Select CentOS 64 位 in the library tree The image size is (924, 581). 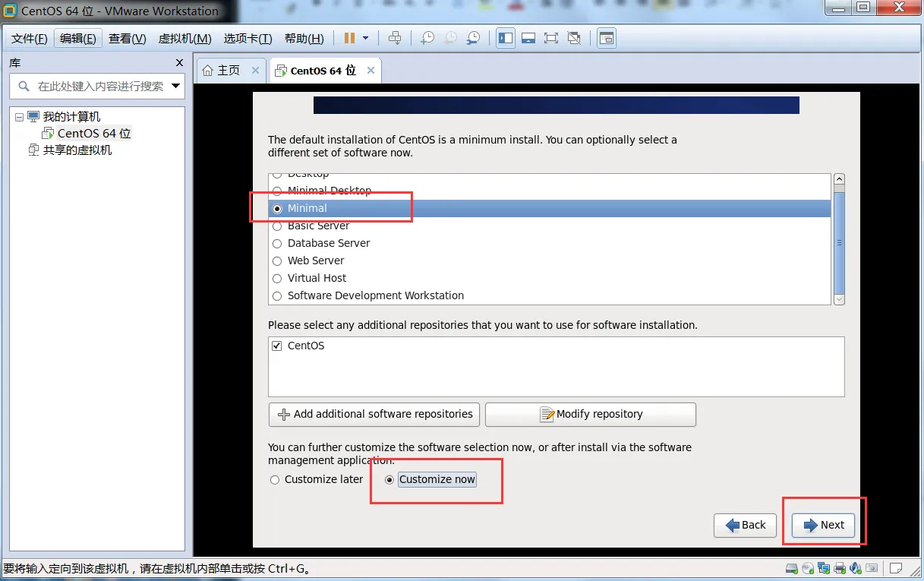[94, 134]
